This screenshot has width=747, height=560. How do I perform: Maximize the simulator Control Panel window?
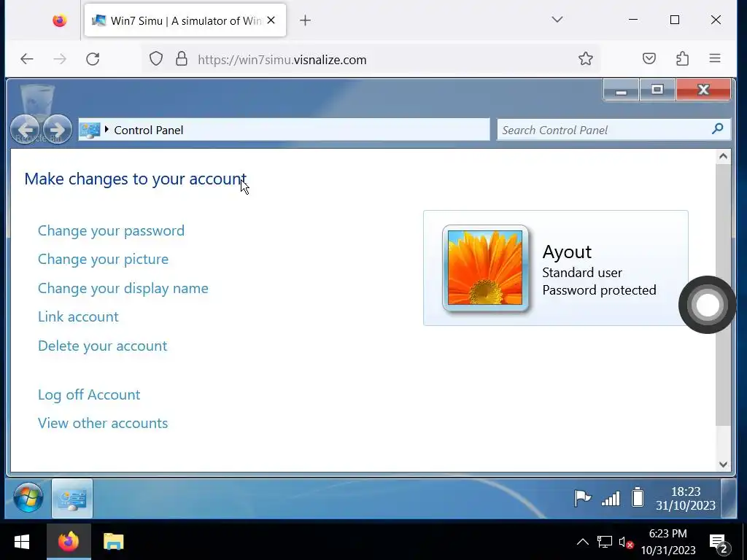[657, 90]
